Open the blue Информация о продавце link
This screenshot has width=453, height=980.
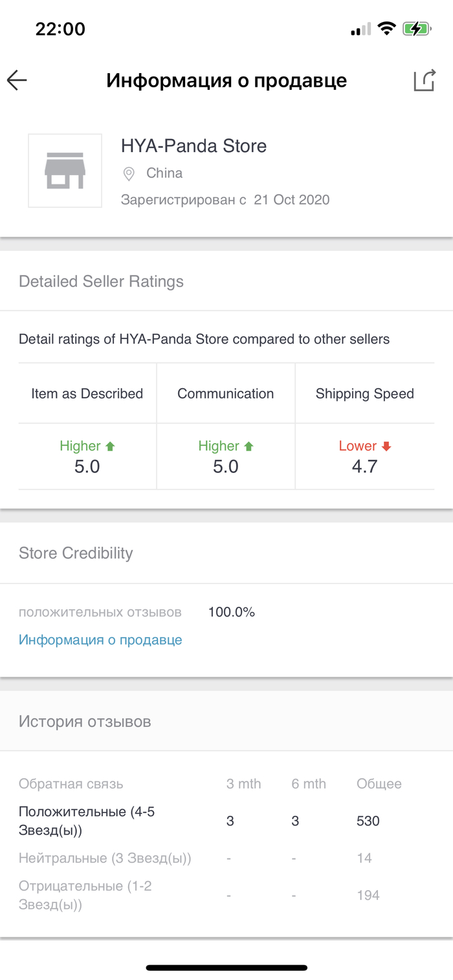click(100, 640)
